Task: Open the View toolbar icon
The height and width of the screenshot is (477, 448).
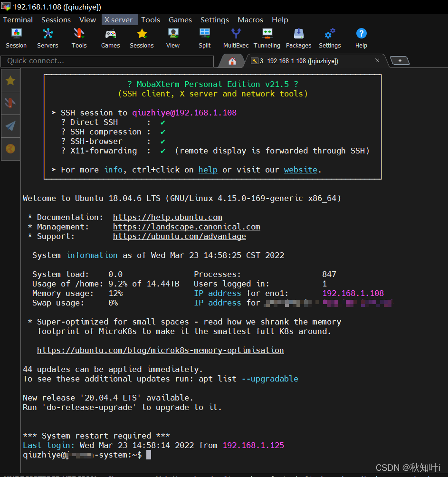Action: pos(173,38)
